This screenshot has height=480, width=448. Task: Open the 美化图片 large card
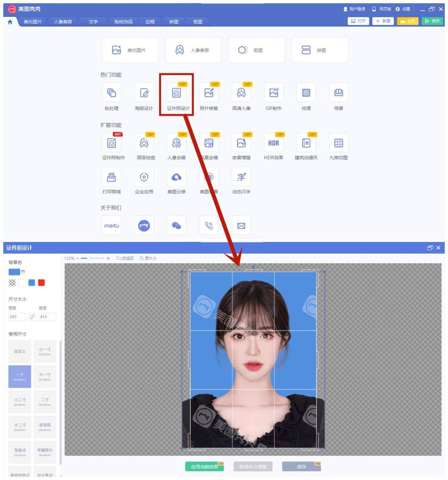pyautogui.click(x=130, y=50)
